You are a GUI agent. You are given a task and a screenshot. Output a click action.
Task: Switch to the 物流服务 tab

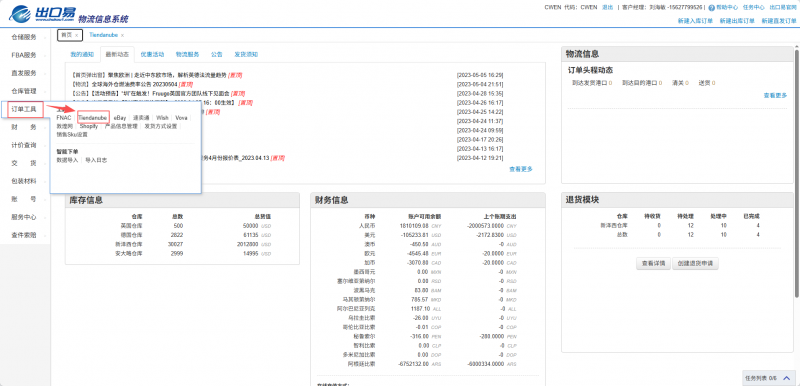pyautogui.click(x=187, y=54)
